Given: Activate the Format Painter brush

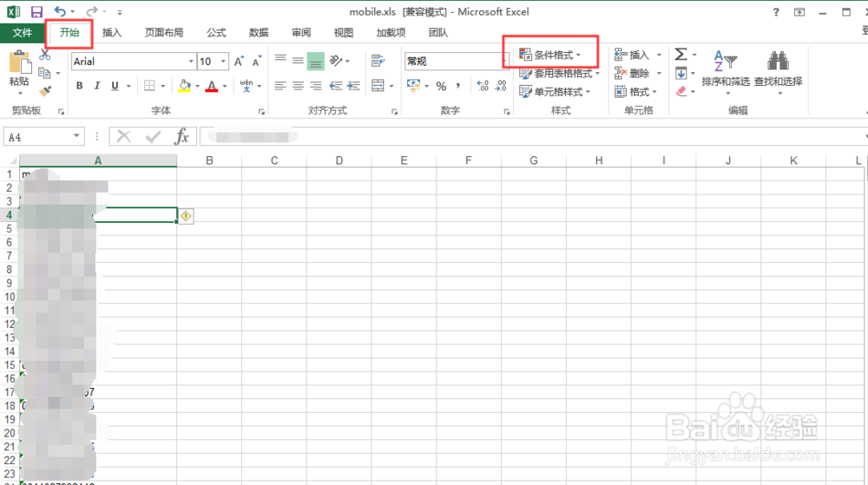Looking at the screenshot, I should coord(45,91).
